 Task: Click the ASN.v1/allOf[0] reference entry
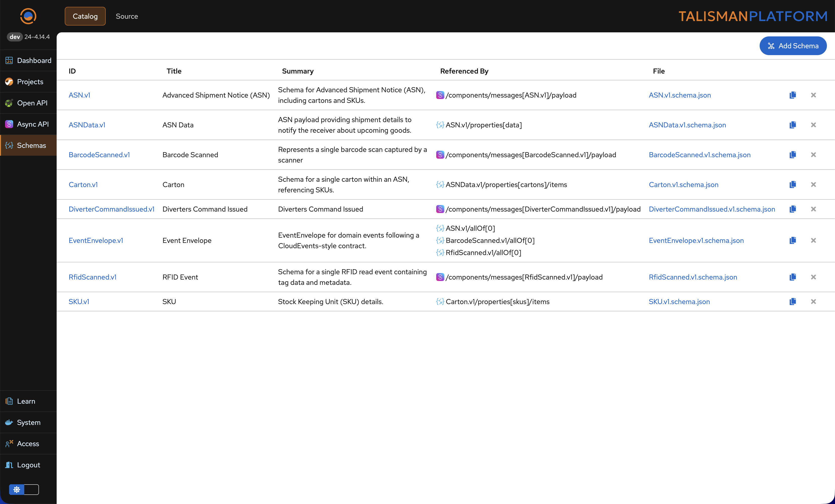(x=470, y=228)
